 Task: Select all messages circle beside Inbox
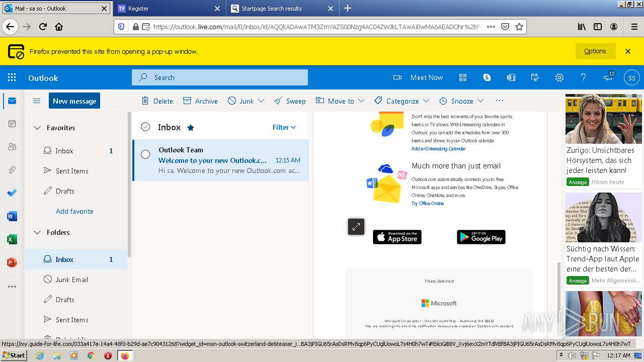[x=145, y=127]
